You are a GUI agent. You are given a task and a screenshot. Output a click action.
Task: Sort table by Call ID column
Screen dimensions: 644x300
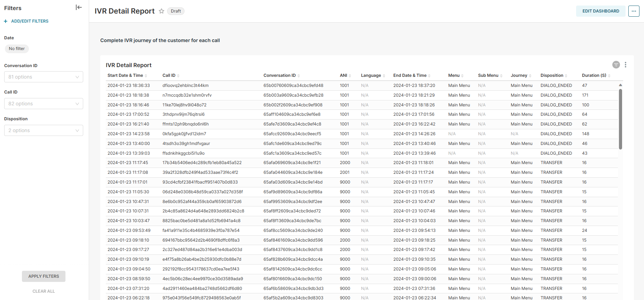[x=169, y=75]
